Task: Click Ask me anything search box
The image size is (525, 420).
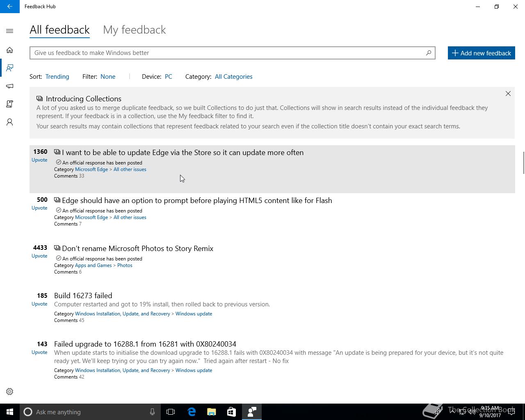Action: (90, 412)
